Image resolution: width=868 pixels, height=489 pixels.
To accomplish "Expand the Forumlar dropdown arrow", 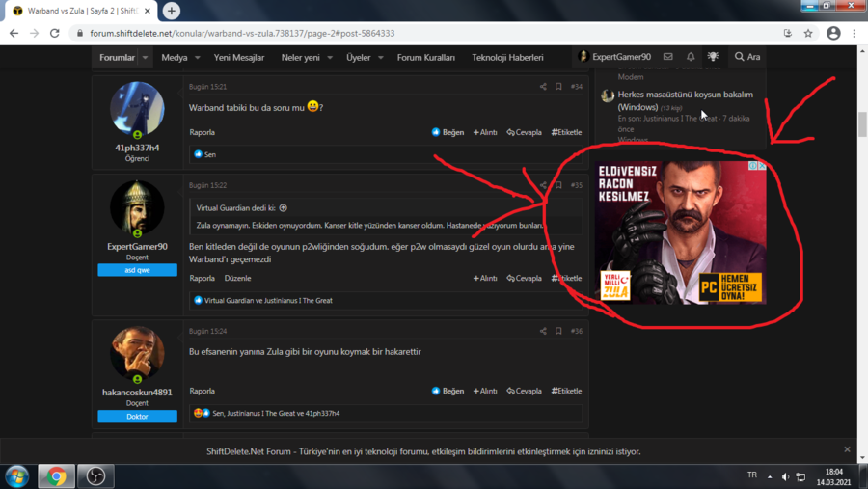I will [x=146, y=58].
